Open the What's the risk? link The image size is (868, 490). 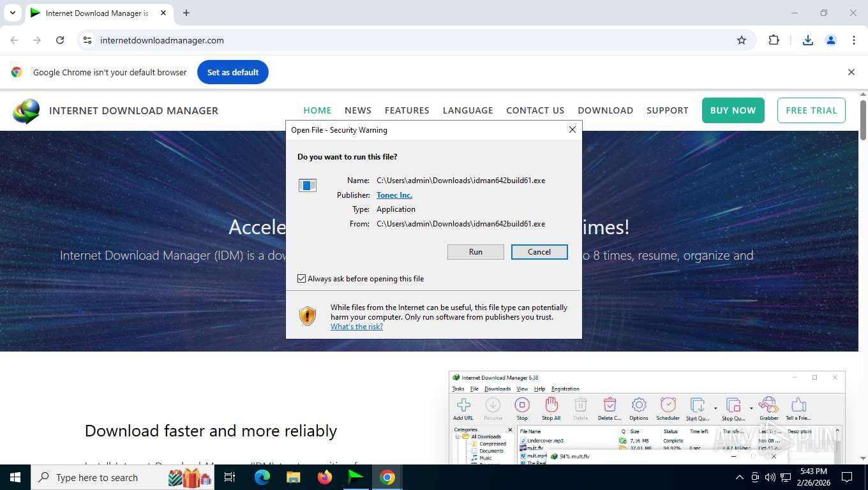click(x=357, y=327)
